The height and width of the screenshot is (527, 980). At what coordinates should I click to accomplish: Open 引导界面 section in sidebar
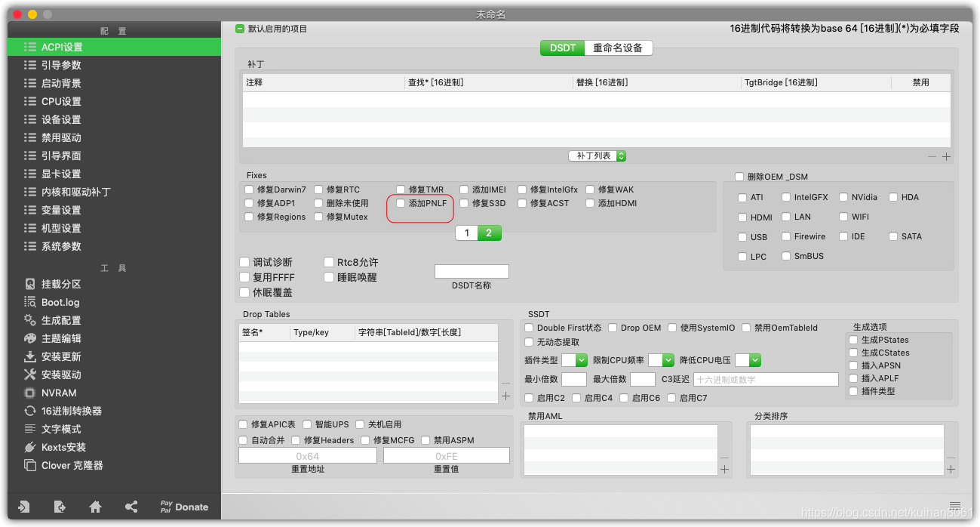click(x=114, y=156)
